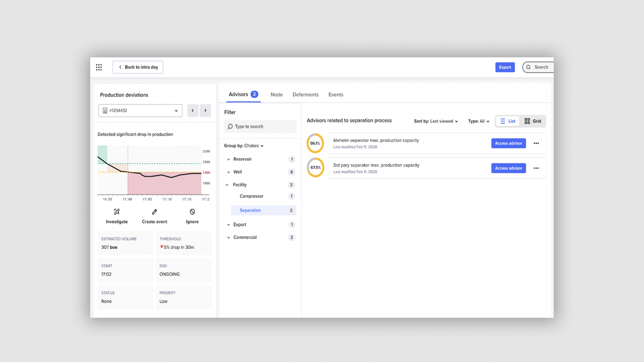Click the Export button
This screenshot has width=644, height=362.
click(x=505, y=67)
